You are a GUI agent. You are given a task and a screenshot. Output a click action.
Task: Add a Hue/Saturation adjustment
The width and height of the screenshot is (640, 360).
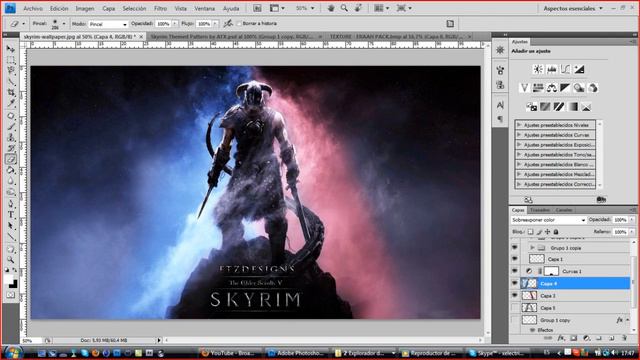pyautogui.click(x=538, y=88)
